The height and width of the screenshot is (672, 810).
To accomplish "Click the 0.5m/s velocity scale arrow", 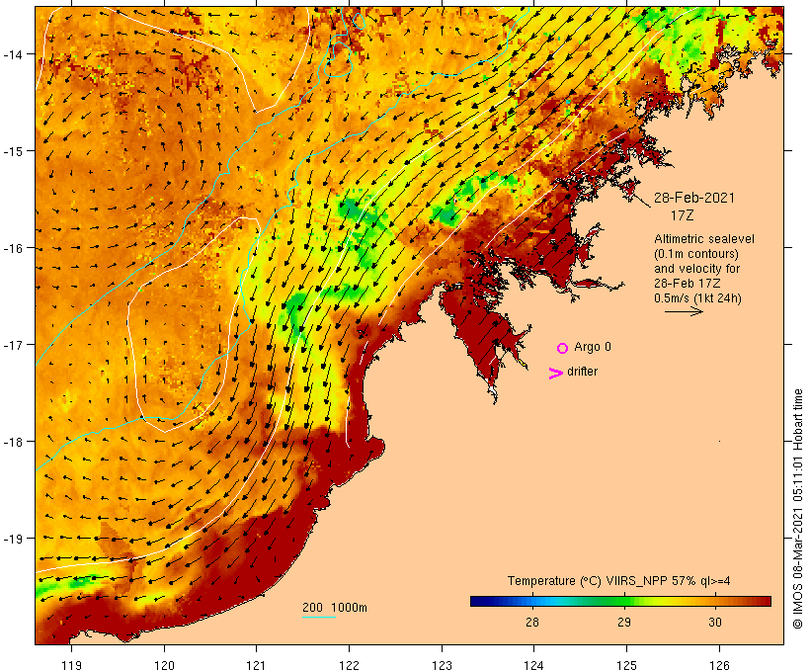I will 684,311.
